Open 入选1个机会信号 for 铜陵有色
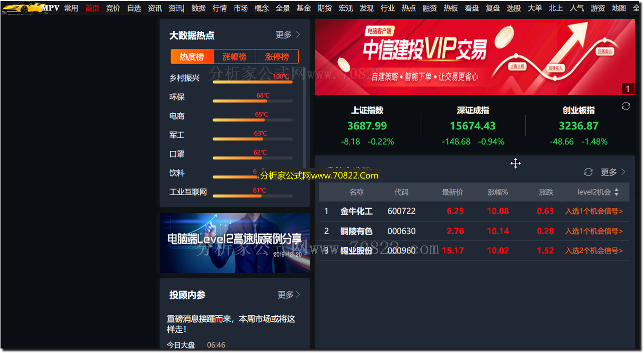The image size is (644, 353). pyautogui.click(x=594, y=231)
